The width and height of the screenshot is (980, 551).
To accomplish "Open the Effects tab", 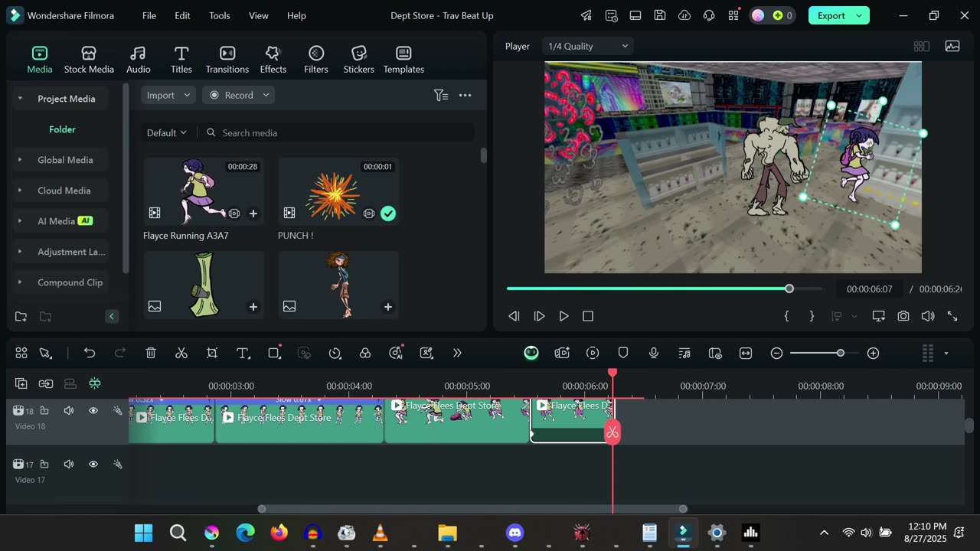I will (x=273, y=60).
